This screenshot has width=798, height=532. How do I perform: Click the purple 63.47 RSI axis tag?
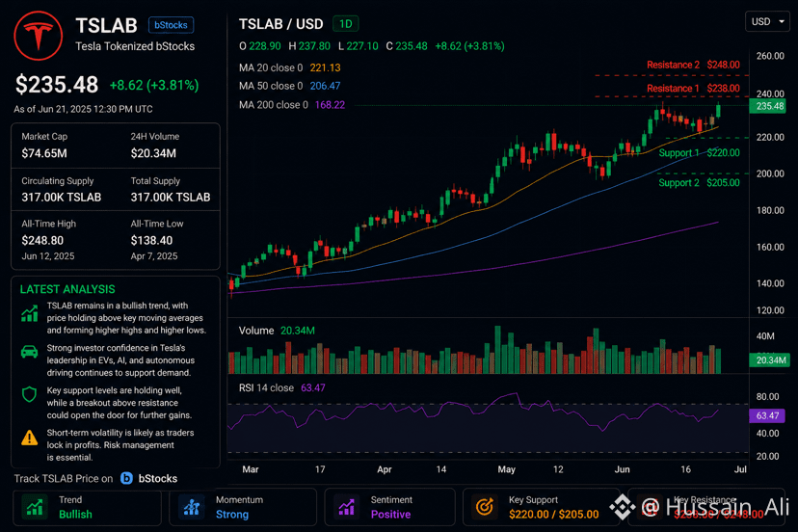(x=767, y=415)
